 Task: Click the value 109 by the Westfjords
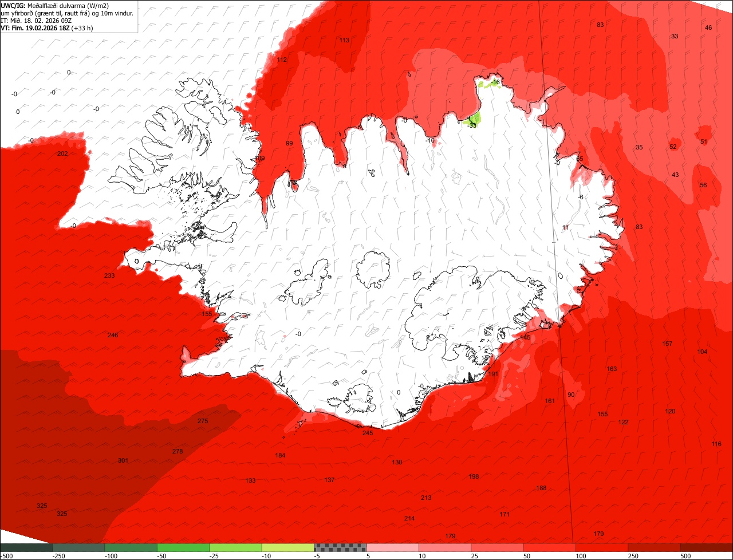[259, 158]
